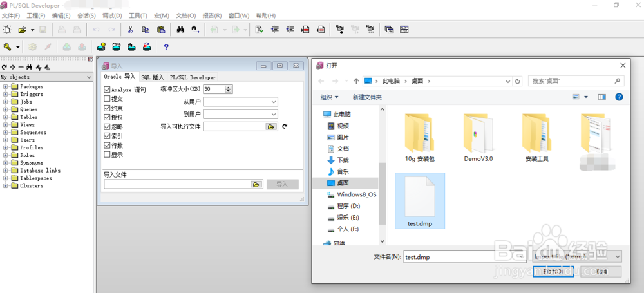Image resolution: width=644 pixels, height=293 pixels.
Task: Expand the Tables tree node
Action: pyautogui.click(x=6, y=117)
